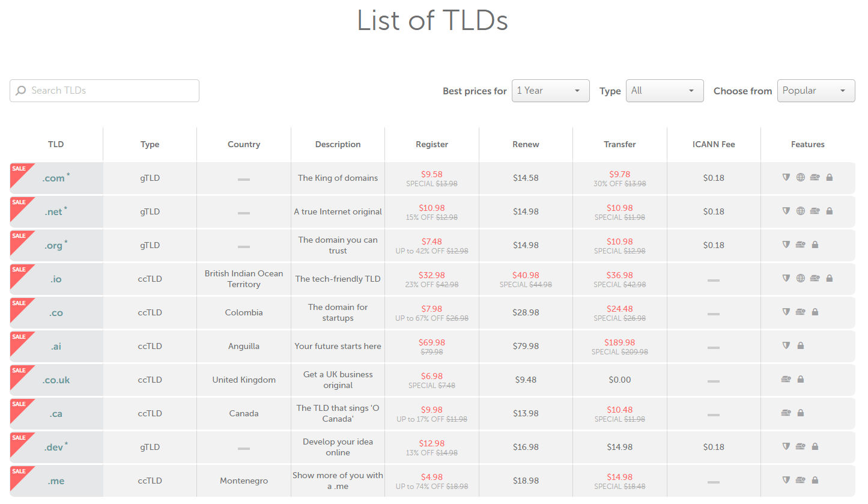
Task: Click the padlock icon in .co row
Action: 815,312
